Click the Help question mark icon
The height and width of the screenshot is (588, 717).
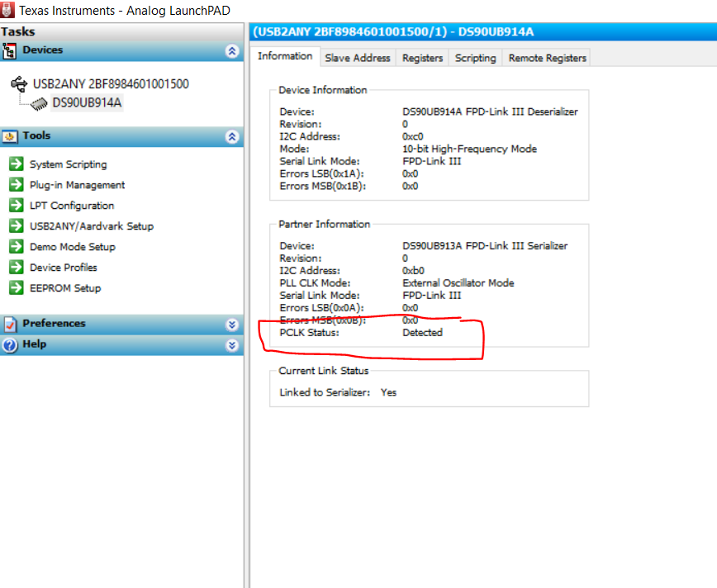(x=10, y=344)
